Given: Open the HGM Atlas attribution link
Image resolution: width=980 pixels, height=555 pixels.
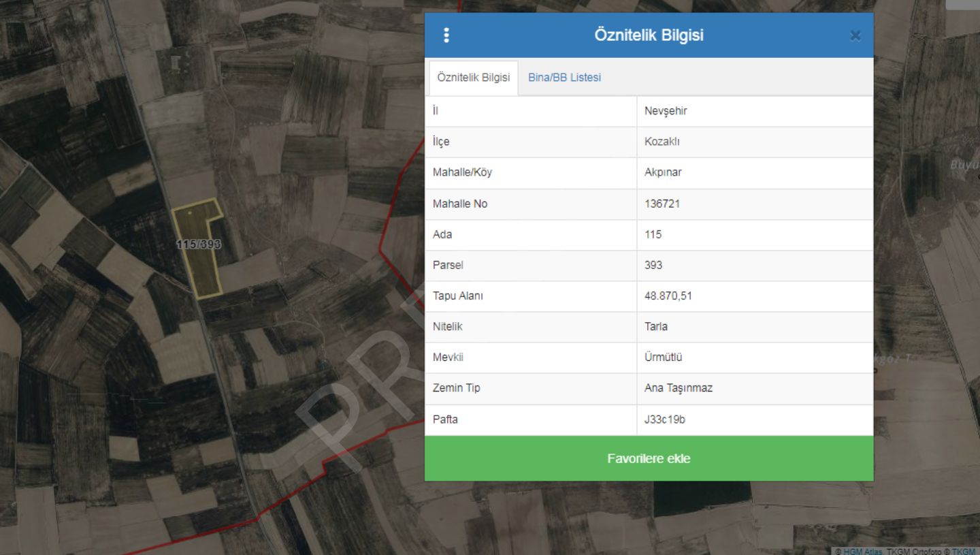Looking at the screenshot, I should click(862, 551).
